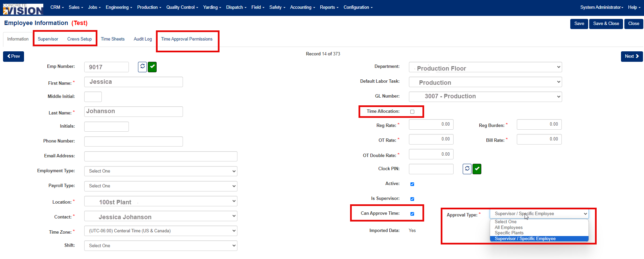
Task: Open the Contact dropdown
Action: [161, 216]
